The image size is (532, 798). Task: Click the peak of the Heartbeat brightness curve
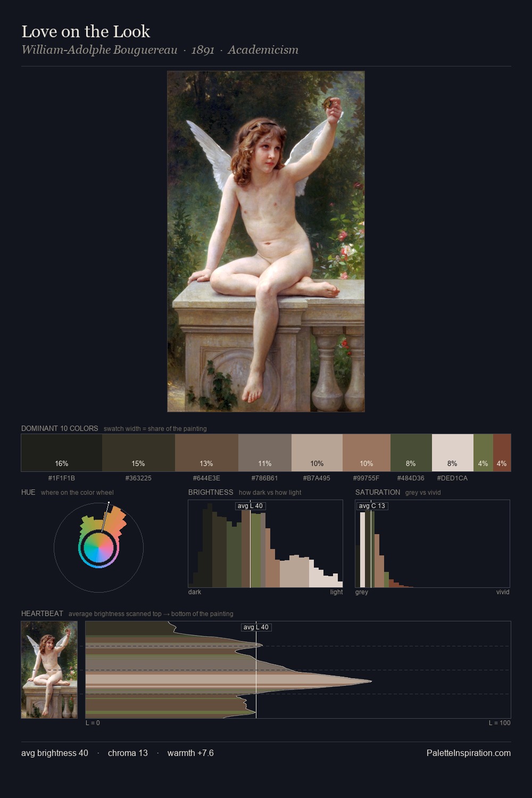(x=371, y=681)
